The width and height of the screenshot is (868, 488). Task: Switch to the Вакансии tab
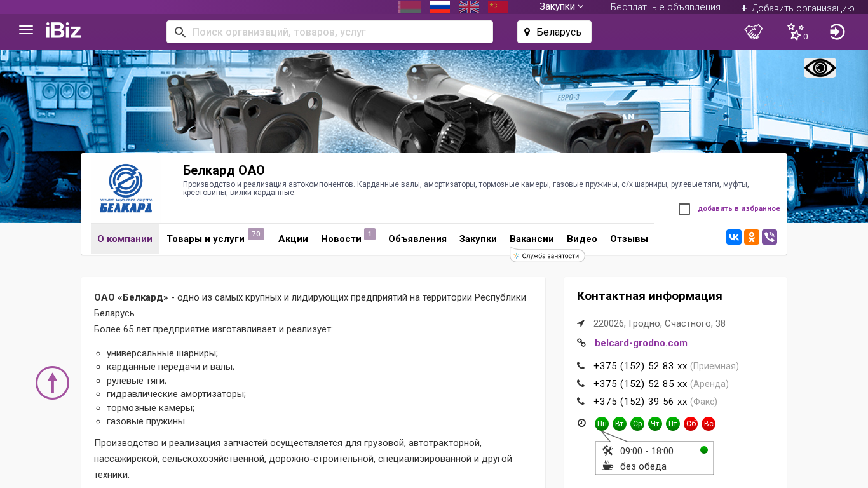pyautogui.click(x=532, y=239)
